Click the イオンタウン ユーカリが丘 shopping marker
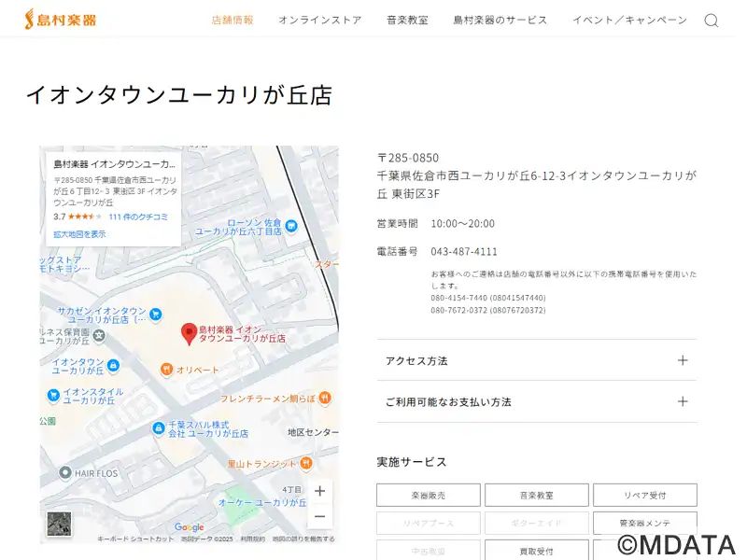The width and height of the screenshot is (747, 560). 113,365
